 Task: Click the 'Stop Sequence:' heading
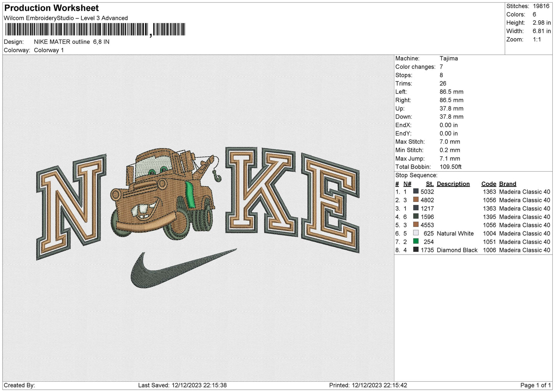click(x=416, y=175)
